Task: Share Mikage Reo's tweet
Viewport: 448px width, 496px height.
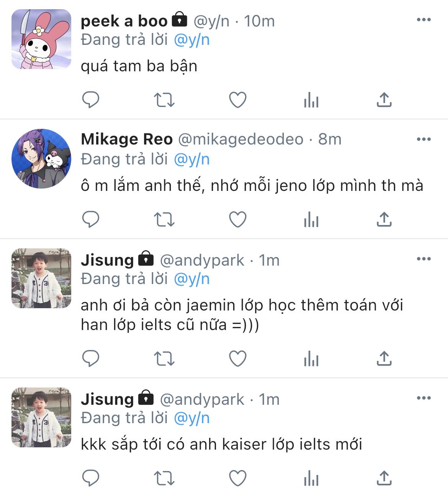Action: coord(384,219)
